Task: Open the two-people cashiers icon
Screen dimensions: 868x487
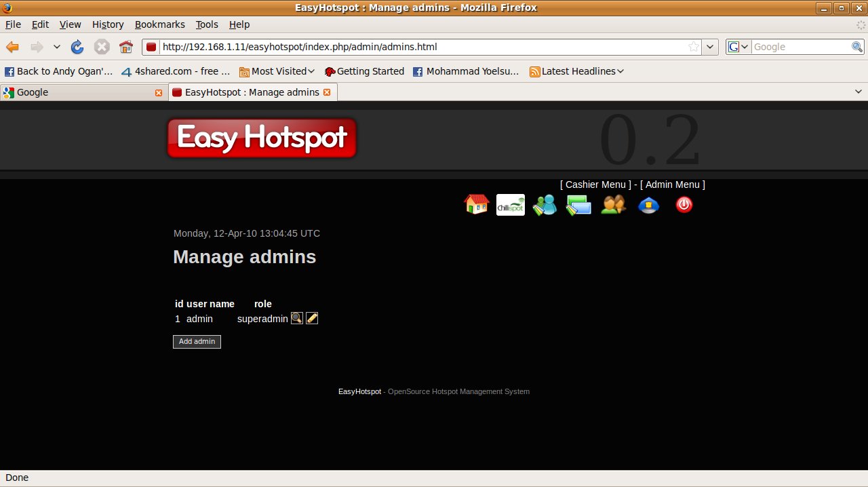Action: pyautogui.click(x=614, y=205)
